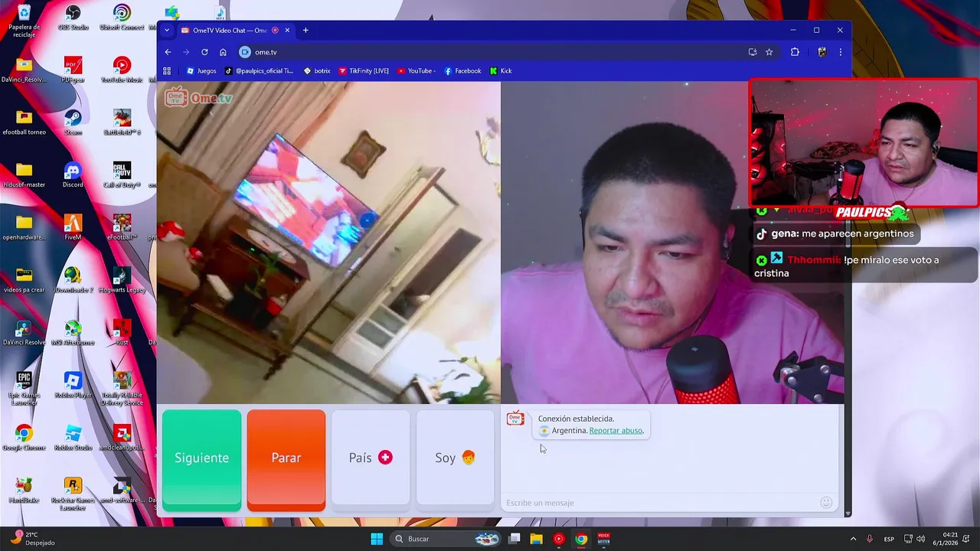980x551 pixels.
Task: Click the Escribe un mensaje field
Action: pyautogui.click(x=660, y=503)
